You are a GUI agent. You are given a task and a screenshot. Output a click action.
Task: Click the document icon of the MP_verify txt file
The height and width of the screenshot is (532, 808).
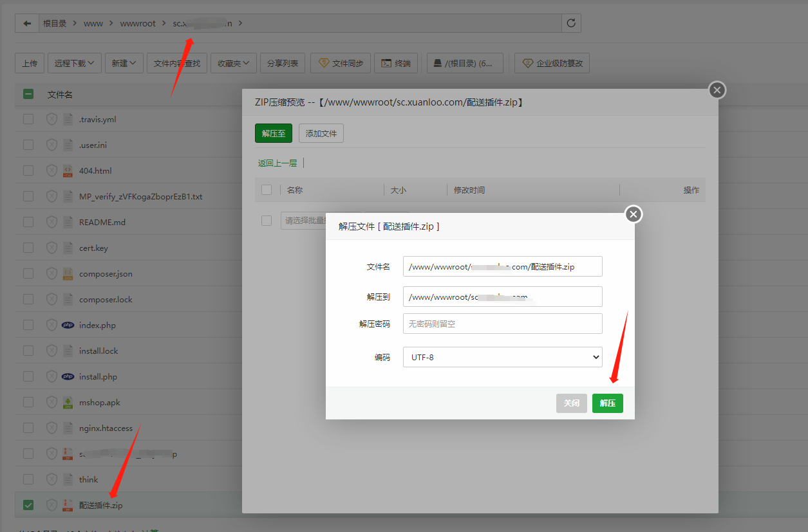point(68,196)
